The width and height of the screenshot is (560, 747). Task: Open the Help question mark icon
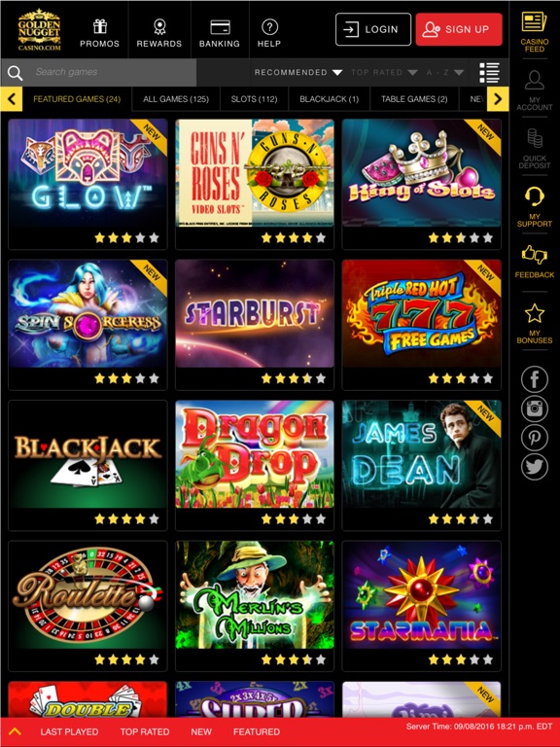[269, 26]
